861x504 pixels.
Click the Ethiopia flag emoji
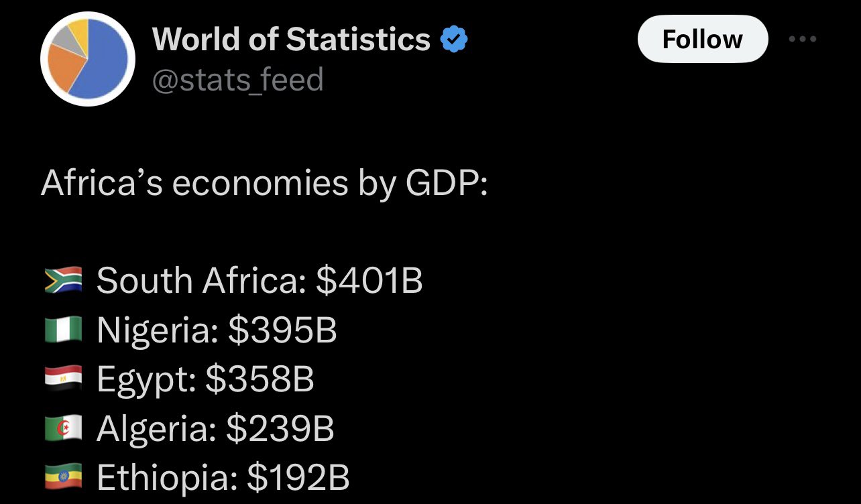tap(63, 478)
